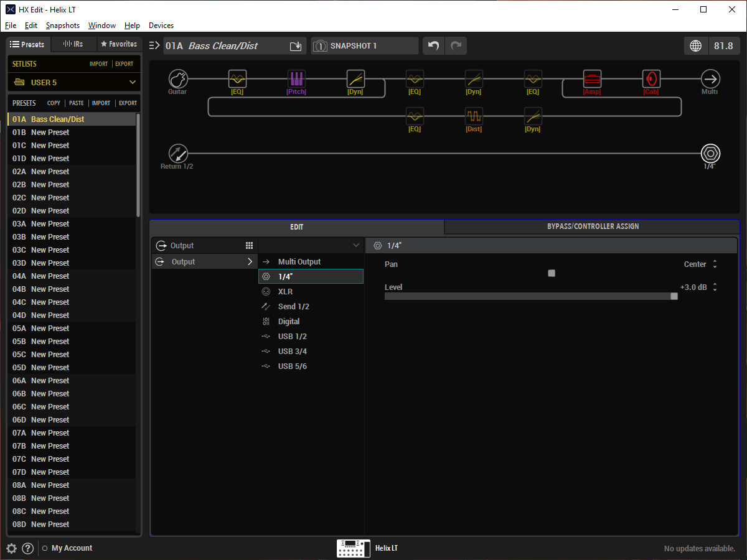Choose USB 1/2 output option
The width and height of the screenshot is (747, 560).
311,337
